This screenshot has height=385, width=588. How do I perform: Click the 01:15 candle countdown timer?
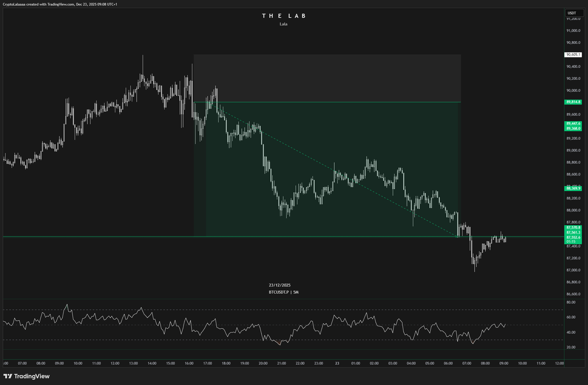[570, 241]
